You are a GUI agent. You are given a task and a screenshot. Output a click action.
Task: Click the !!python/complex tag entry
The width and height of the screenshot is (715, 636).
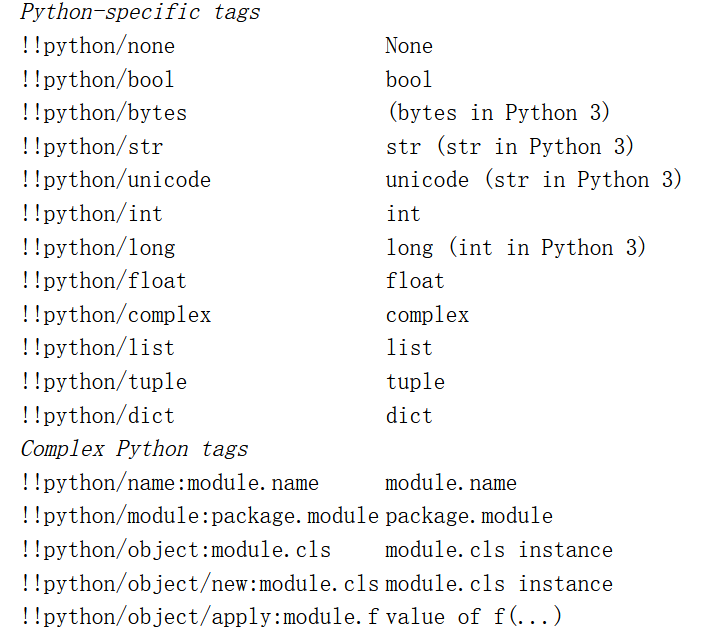click(x=116, y=315)
